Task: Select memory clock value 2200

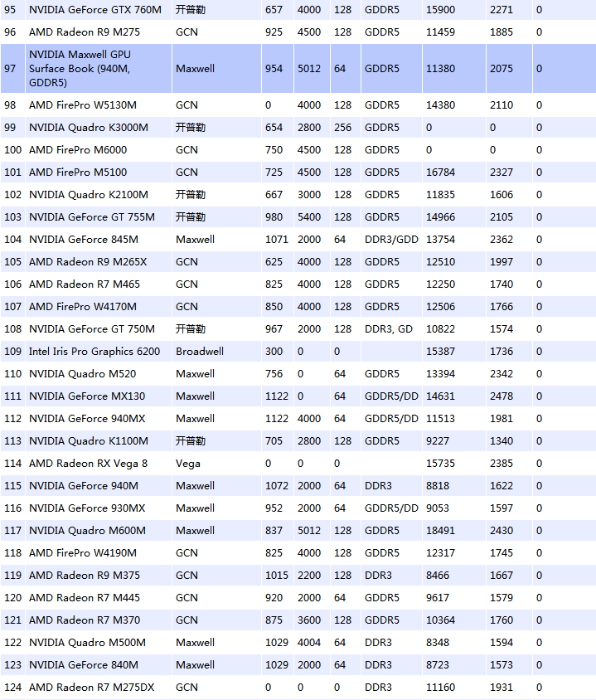Action: click(309, 576)
